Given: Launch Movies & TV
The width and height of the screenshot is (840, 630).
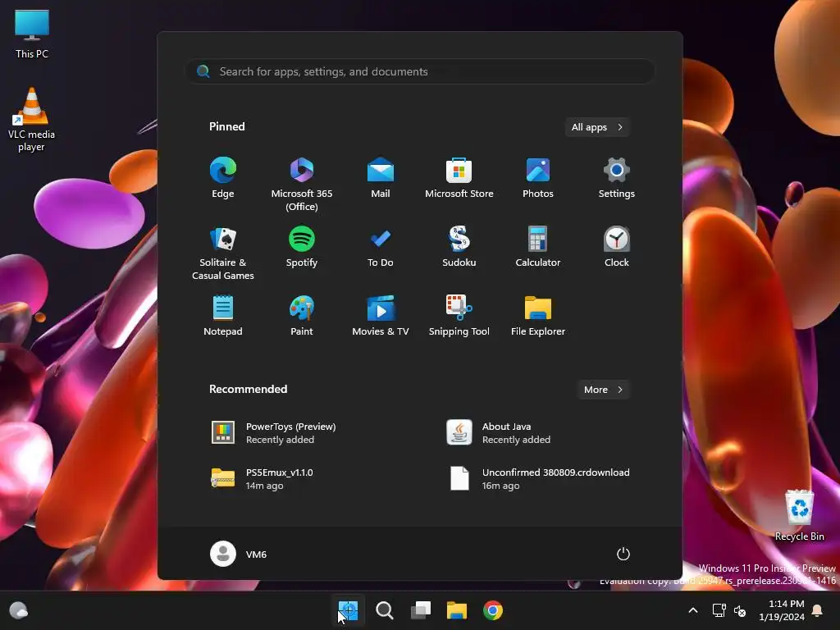Looking at the screenshot, I should click(381, 316).
